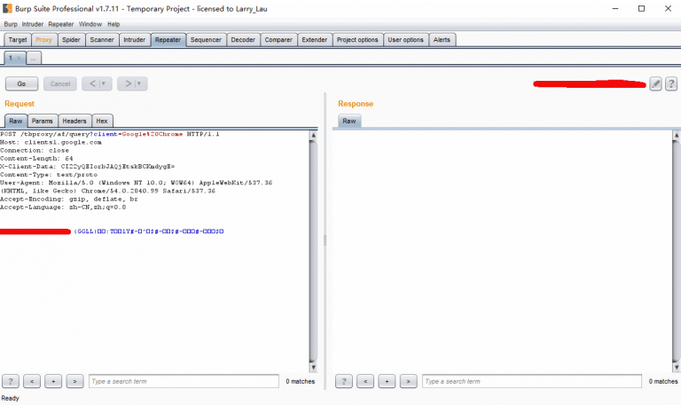This screenshot has width=694, height=410.
Task: Open the forward-history dropdown arrow
Action: (x=139, y=84)
